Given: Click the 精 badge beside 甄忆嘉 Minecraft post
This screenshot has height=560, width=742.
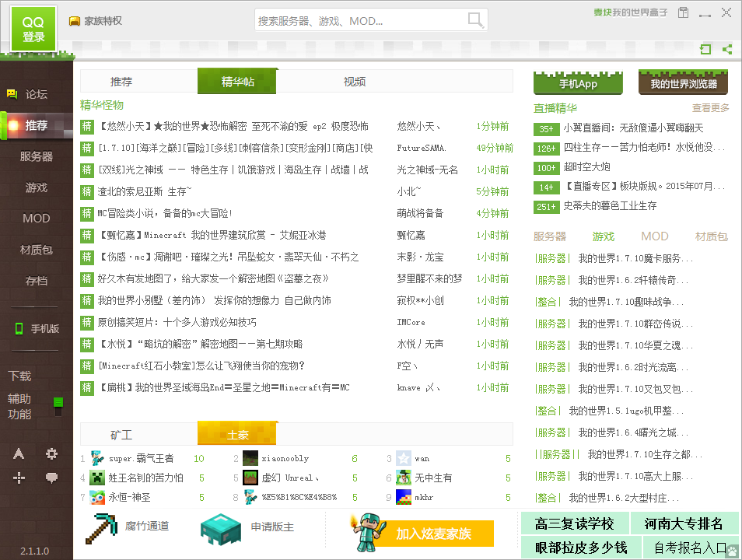Looking at the screenshot, I should click(x=87, y=235).
